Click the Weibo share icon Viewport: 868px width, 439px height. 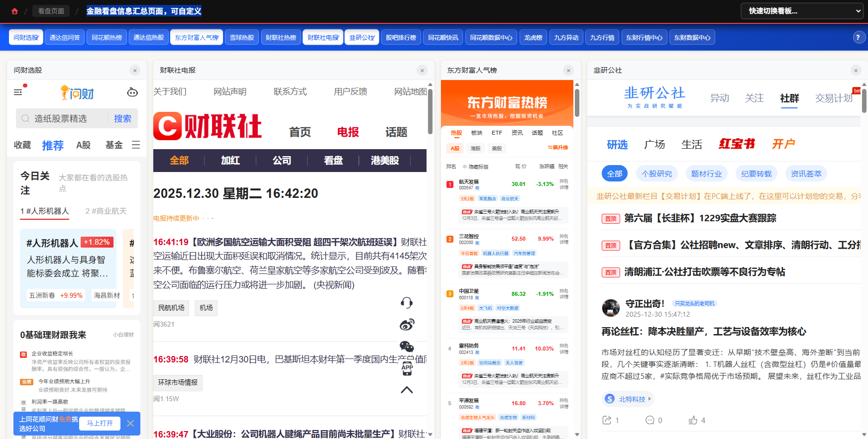(407, 325)
